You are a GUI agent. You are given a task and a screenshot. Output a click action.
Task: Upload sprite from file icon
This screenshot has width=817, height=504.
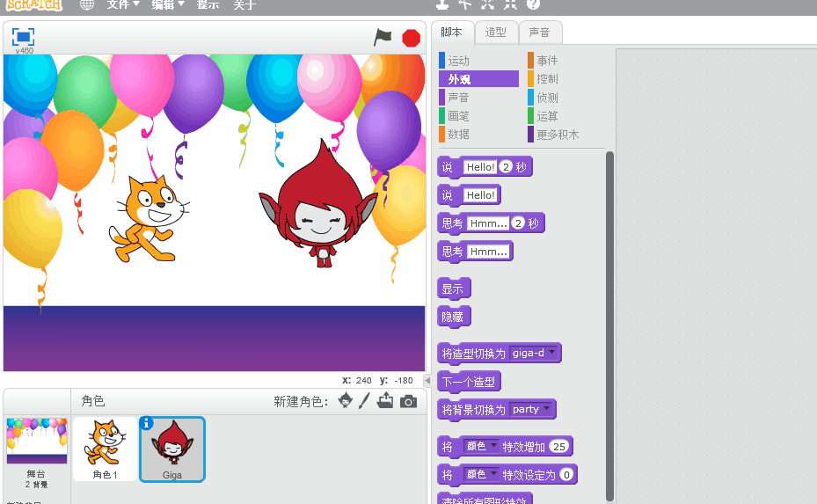(x=385, y=400)
